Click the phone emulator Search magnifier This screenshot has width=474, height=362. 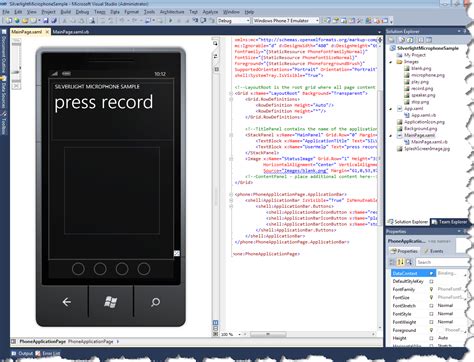pos(155,302)
